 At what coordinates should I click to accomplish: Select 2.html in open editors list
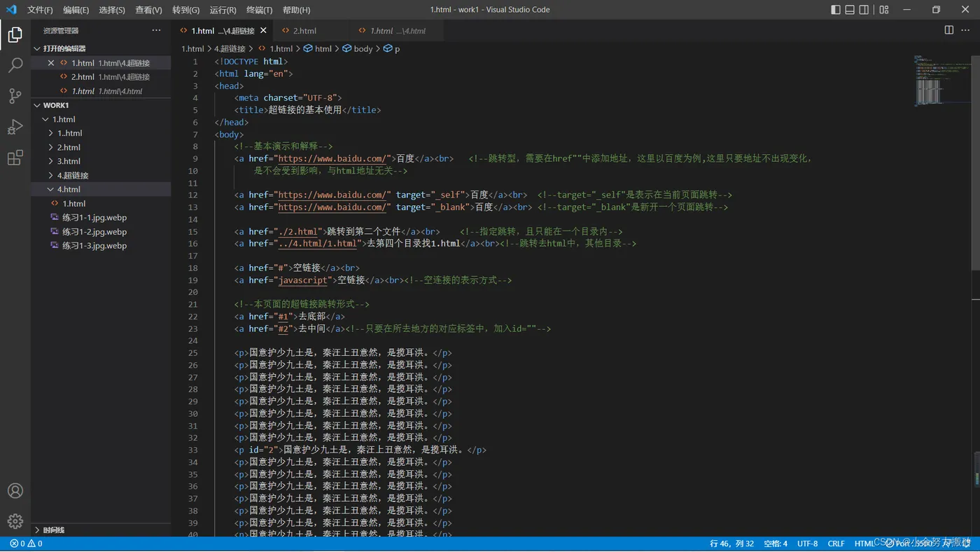pos(101,77)
